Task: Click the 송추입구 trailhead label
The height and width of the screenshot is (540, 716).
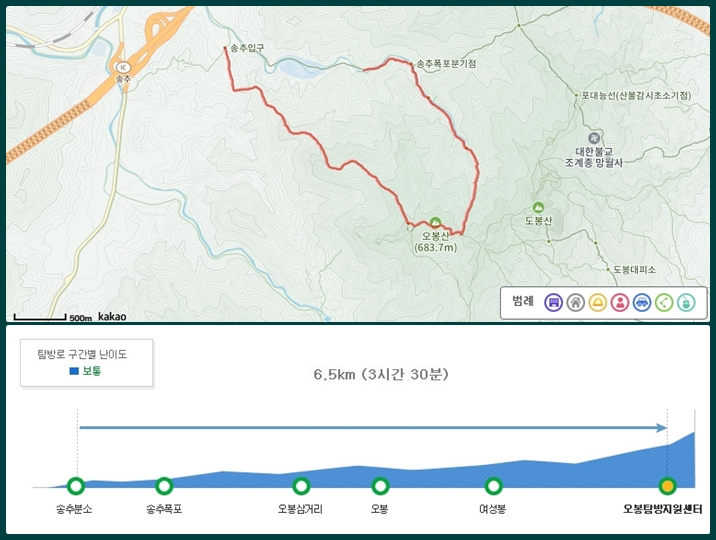Action: pyautogui.click(x=247, y=48)
